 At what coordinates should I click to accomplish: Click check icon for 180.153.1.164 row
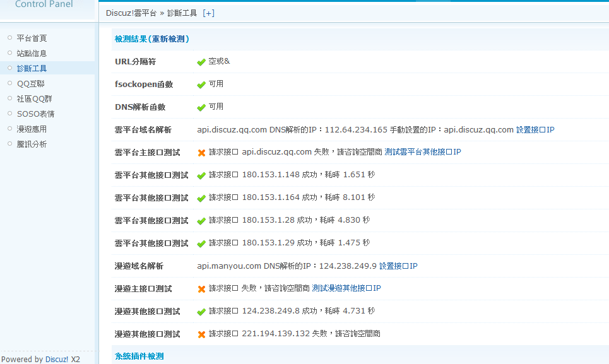click(201, 198)
